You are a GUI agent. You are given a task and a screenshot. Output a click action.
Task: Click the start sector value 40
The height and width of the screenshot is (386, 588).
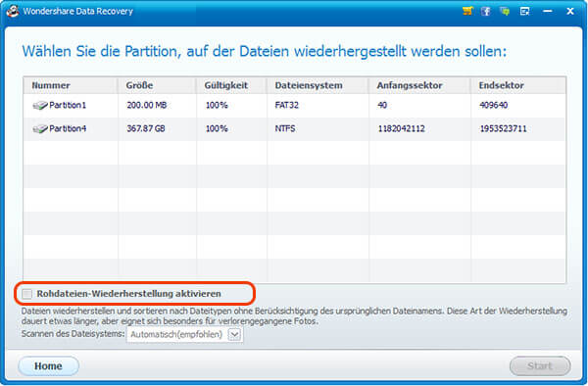[x=382, y=105]
